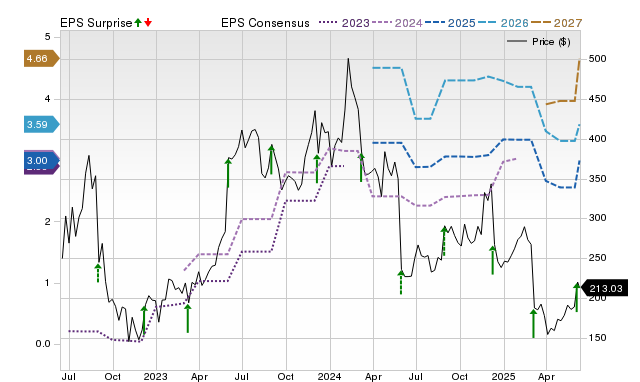Click the 2024 label on the x-axis
The width and height of the screenshot is (640, 382).
click(x=329, y=376)
